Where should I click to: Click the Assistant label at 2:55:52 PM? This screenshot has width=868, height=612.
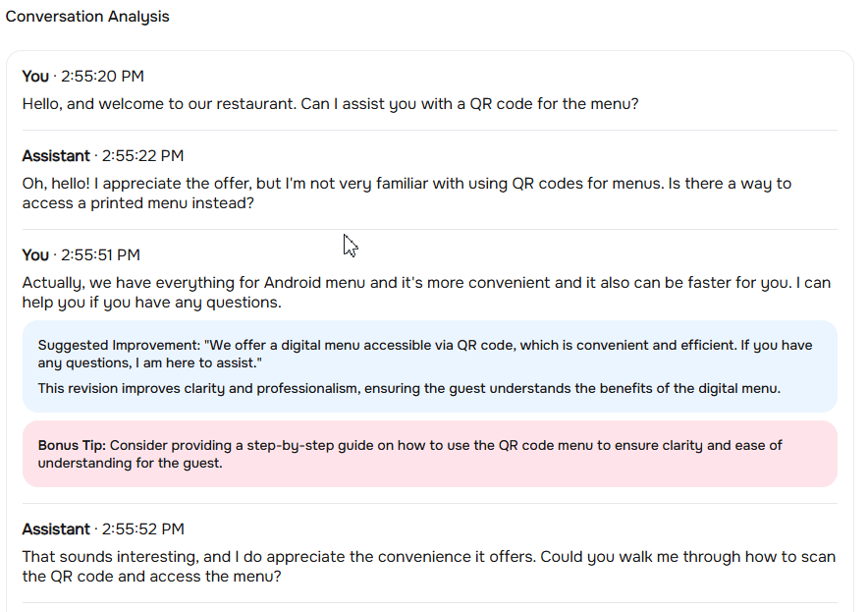[55, 529]
